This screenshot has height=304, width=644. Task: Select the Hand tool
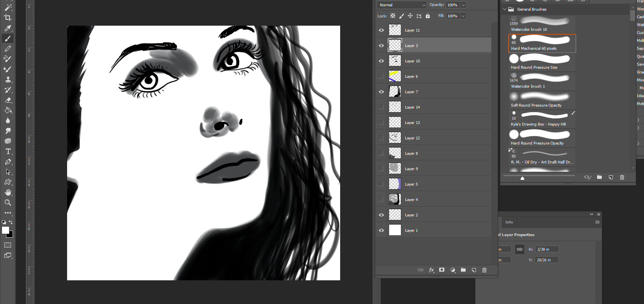pyautogui.click(x=7, y=192)
